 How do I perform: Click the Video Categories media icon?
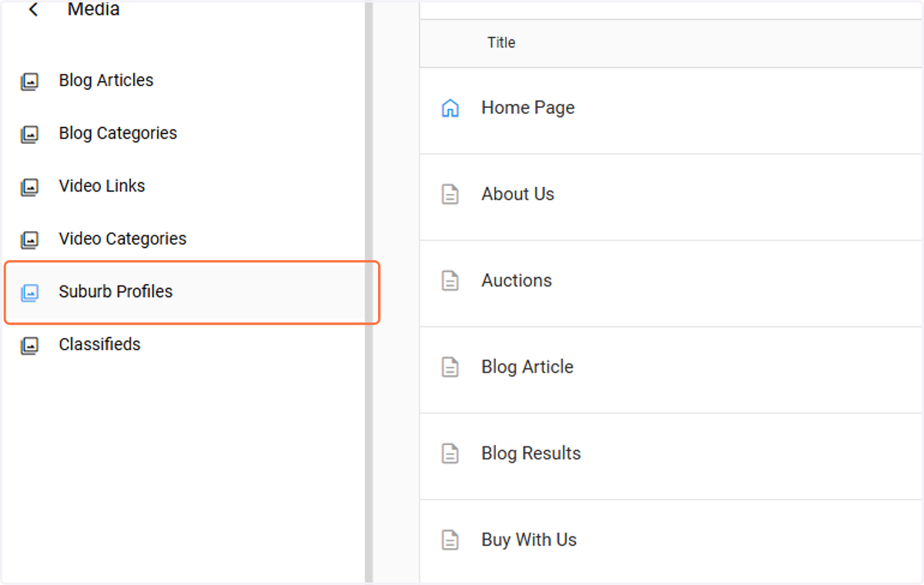click(29, 239)
